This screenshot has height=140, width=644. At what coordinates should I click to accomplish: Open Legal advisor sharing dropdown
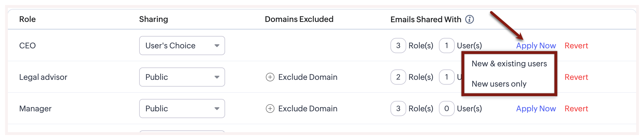tap(182, 77)
